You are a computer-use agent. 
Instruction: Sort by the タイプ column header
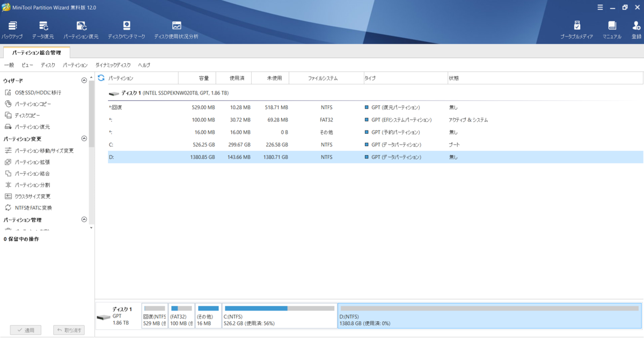coord(405,78)
